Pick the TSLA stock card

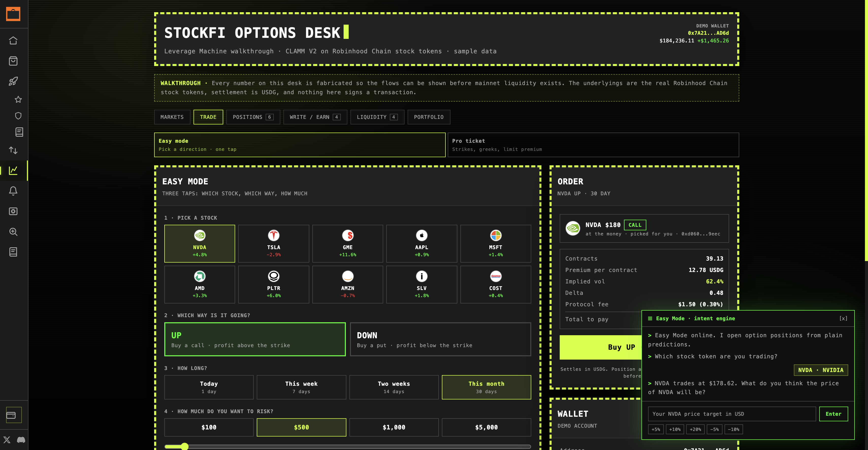coord(274,244)
